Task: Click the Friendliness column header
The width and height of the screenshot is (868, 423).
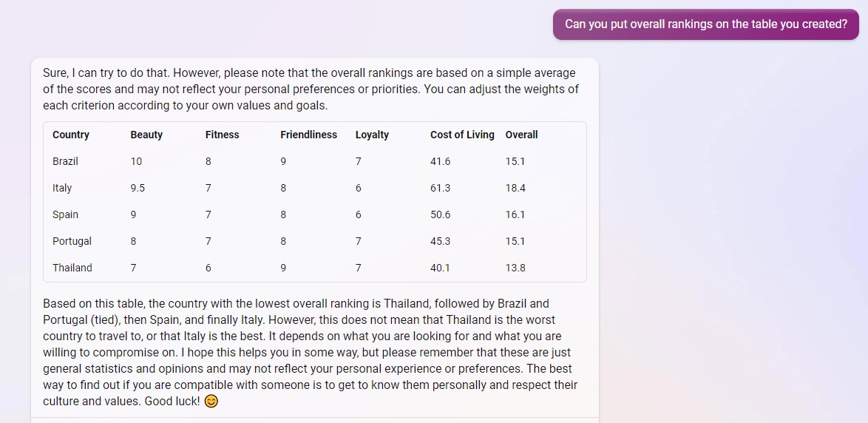Action: coord(308,135)
